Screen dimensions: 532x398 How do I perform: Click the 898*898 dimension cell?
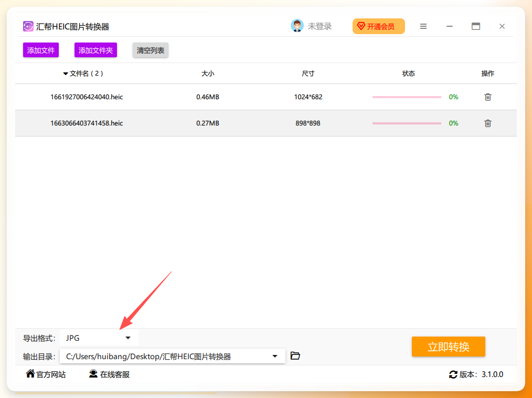308,123
